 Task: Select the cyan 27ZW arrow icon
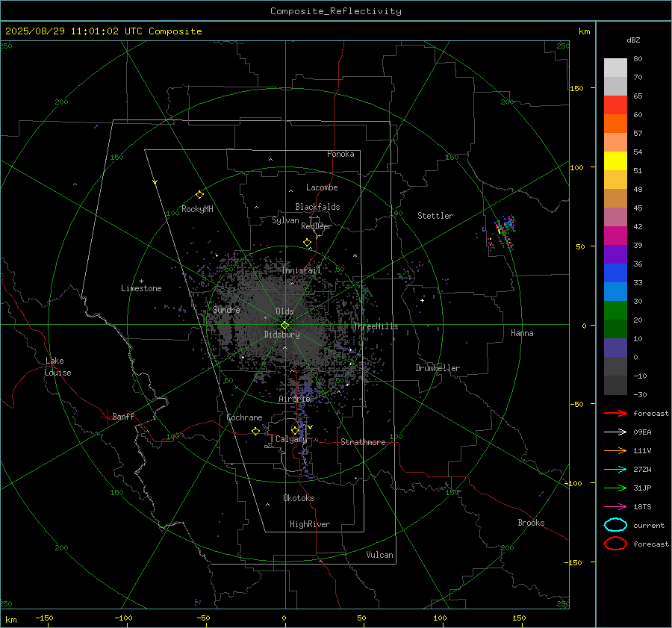(x=615, y=470)
